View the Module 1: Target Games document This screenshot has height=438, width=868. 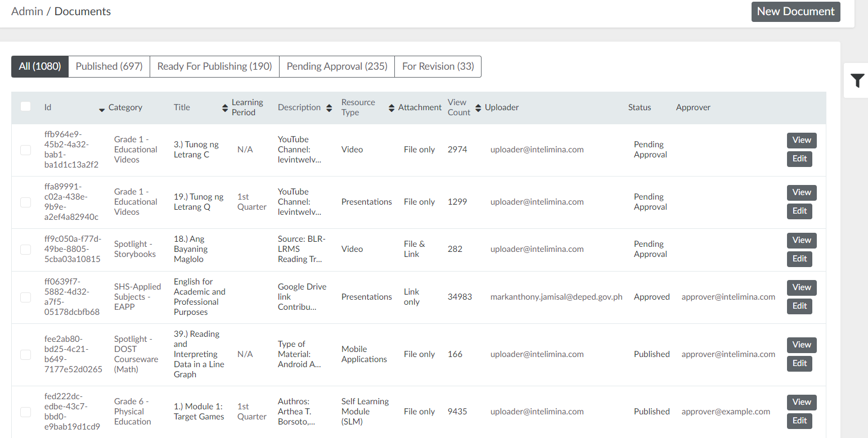(802, 403)
